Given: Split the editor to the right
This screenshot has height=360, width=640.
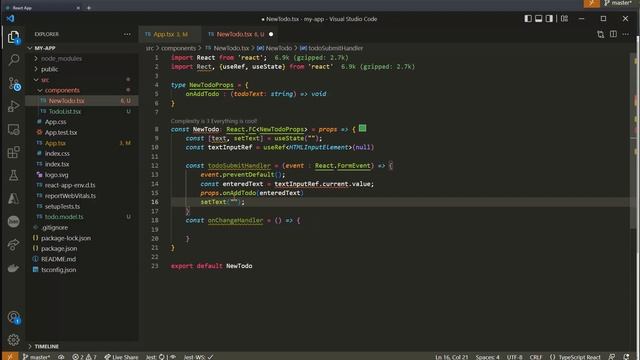Looking at the screenshot, I should tap(613, 34).
